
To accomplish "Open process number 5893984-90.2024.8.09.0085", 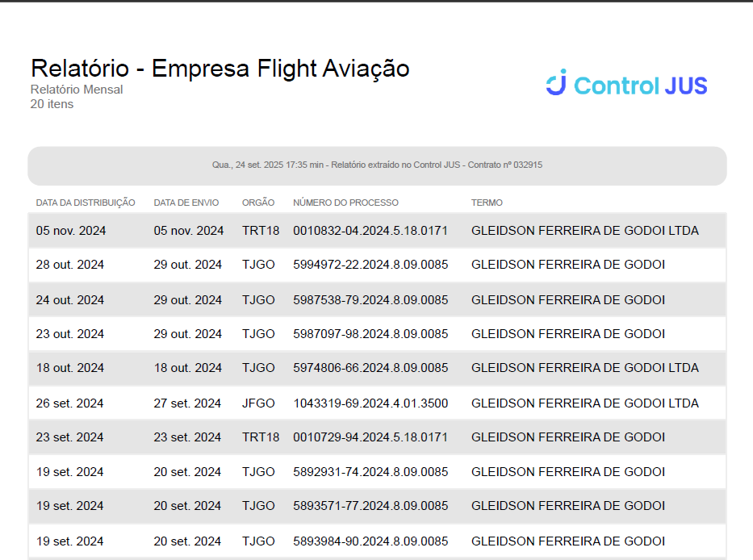I will click(x=370, y=541).
